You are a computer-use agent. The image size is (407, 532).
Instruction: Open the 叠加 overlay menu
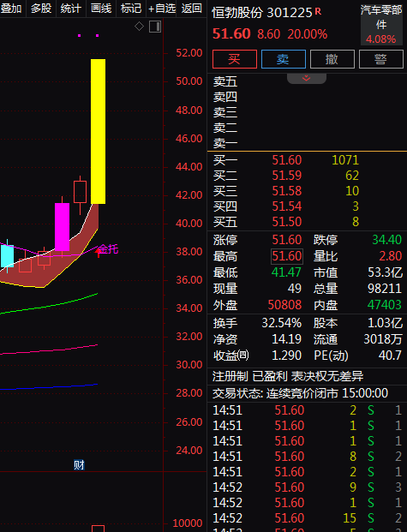pyautogui.click(x=11, y=9)
